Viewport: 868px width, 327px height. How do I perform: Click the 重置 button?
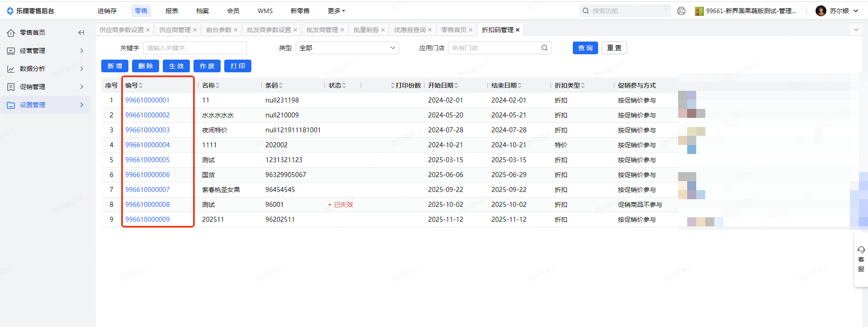(614, 48)
